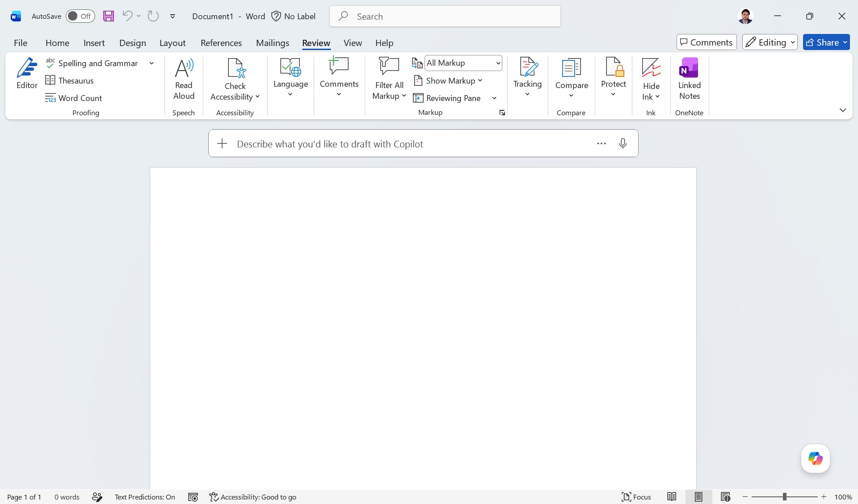Go to the References tab
This screenshot has height=504, width=858.
221,42
